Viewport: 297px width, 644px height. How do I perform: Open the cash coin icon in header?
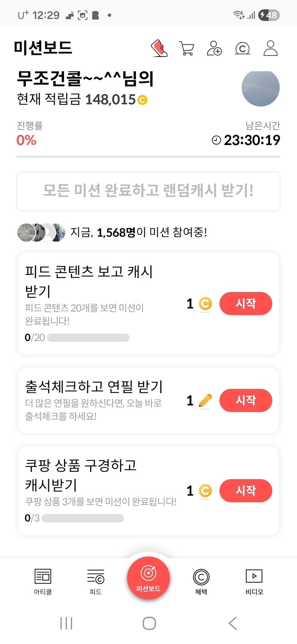[242, 48]
